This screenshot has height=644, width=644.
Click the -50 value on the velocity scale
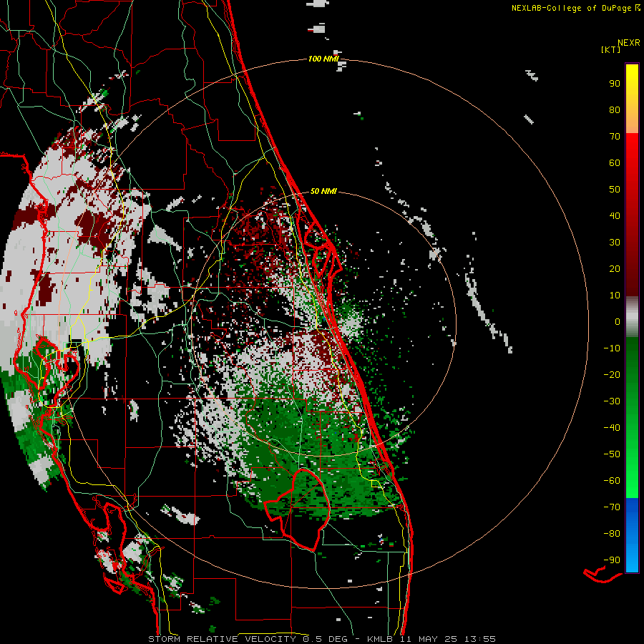point(612,454)
